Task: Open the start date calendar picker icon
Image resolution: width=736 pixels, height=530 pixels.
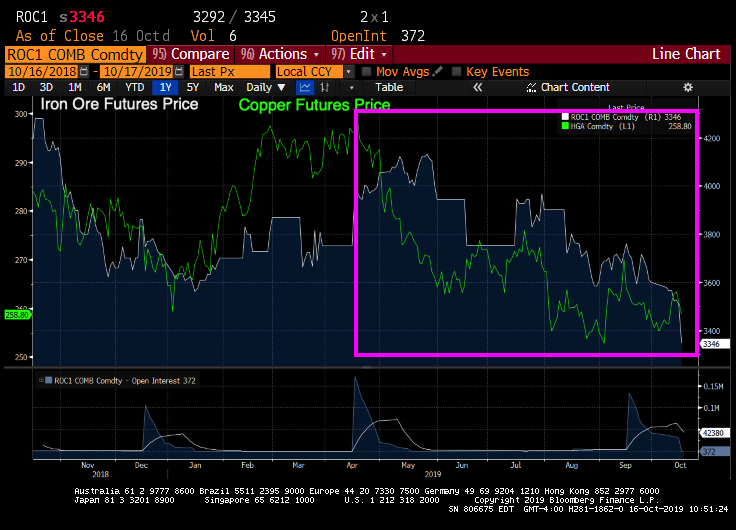Action: pyautogui.click(x=83, y=72)
